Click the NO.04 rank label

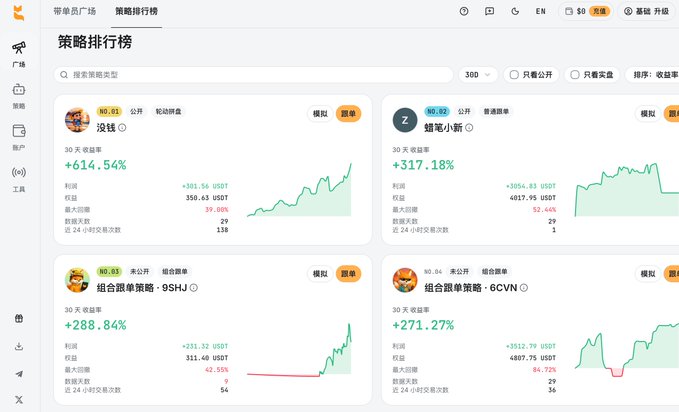click(x=433, y=272)
